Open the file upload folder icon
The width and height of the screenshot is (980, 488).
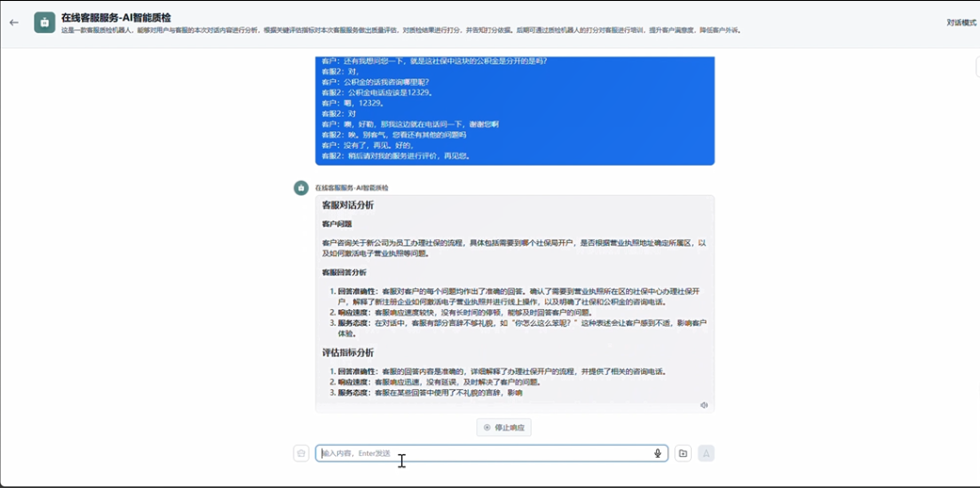tap(683, 453)
